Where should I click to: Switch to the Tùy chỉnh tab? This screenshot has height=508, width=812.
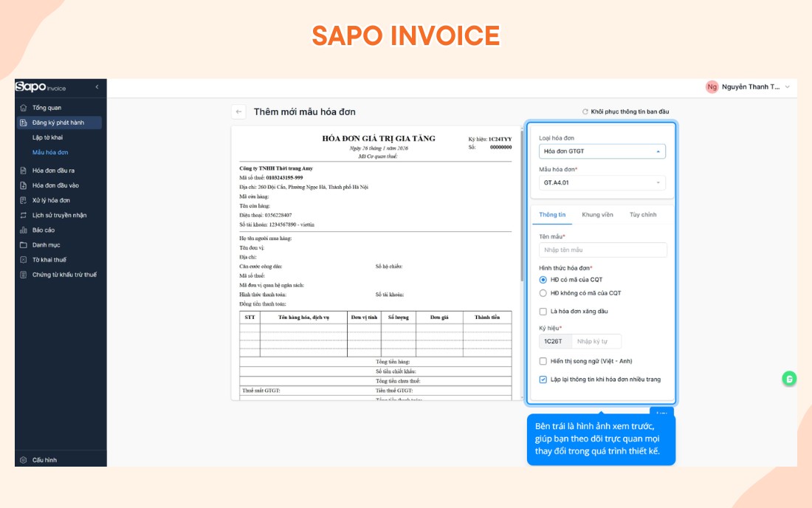[643, 215]
